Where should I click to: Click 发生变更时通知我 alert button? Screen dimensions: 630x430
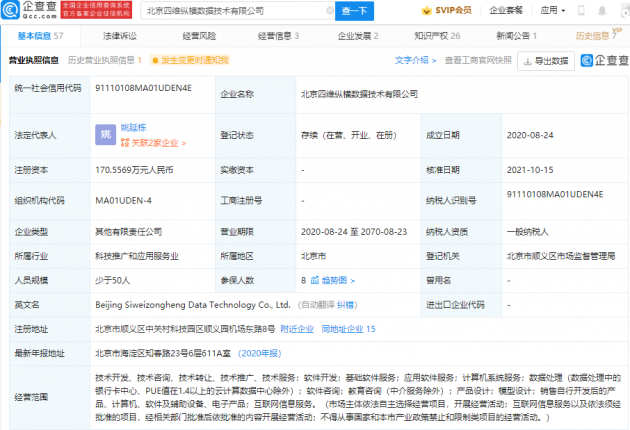click(x=190, y=60)
